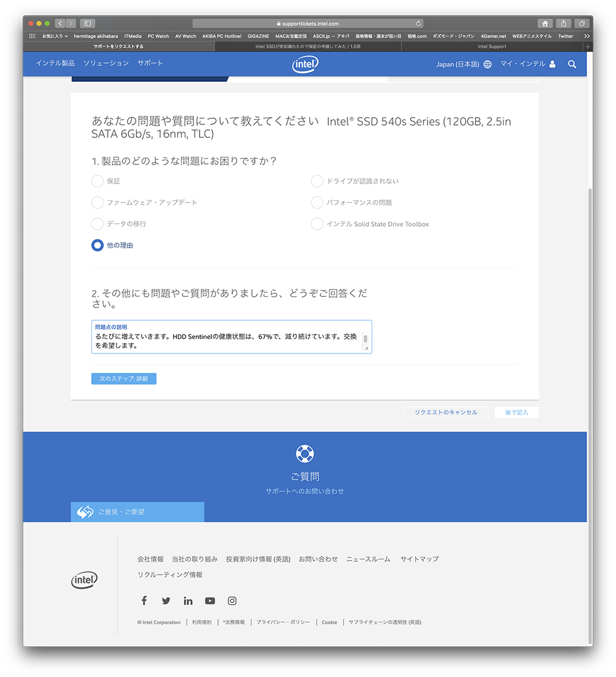Image resolution: width=616 pixels, height=677 pixels.
Task: Add a new tab with the plus icon
Action: coord(588,47)
